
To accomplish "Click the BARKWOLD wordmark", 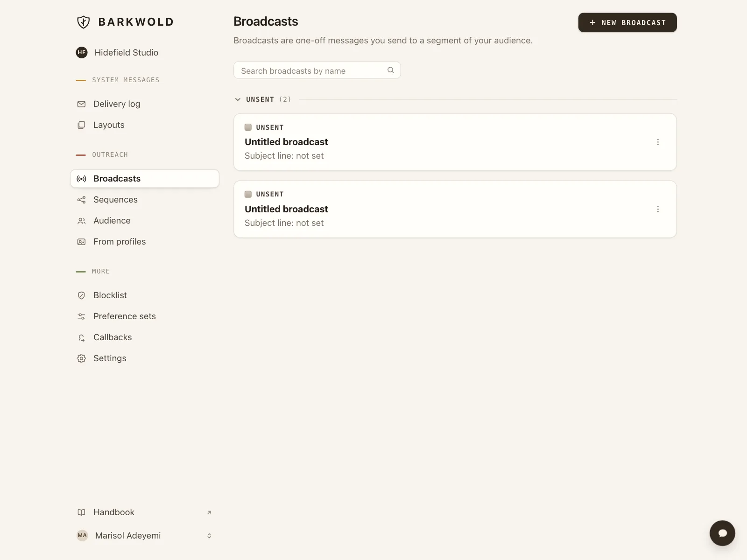I will pyautogui.click(x=136, y=22).
